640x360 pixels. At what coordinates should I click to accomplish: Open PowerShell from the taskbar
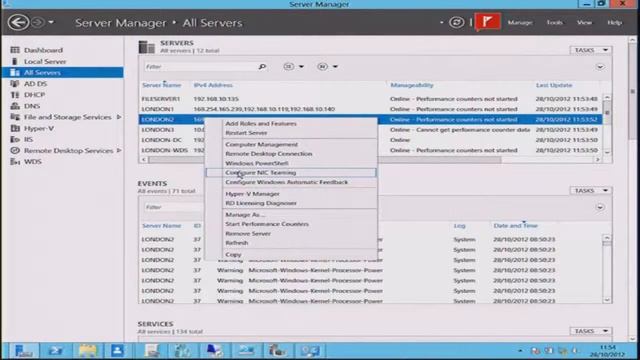pyautogui.click(x=55, y=350)
